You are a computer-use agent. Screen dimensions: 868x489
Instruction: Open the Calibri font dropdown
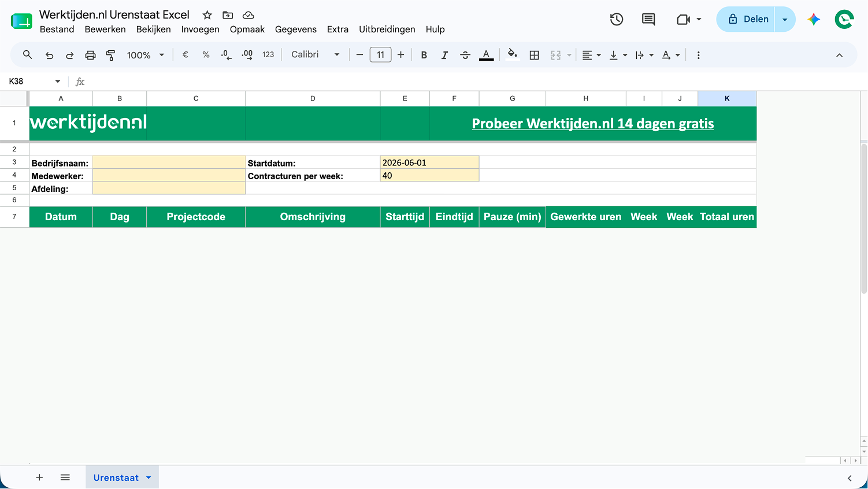coord(316,54)
